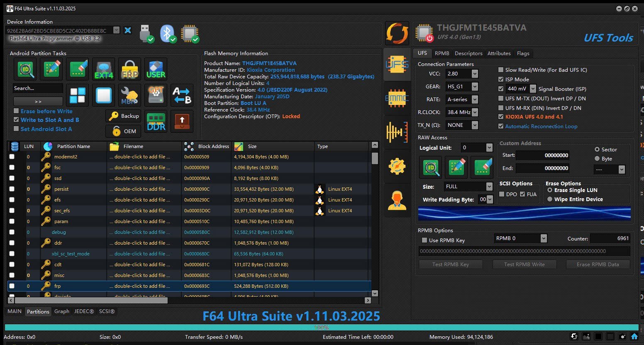Click the orange refresh arrows icon
Viewport: 644px width, 345px height.
click(x=397, y=33)
